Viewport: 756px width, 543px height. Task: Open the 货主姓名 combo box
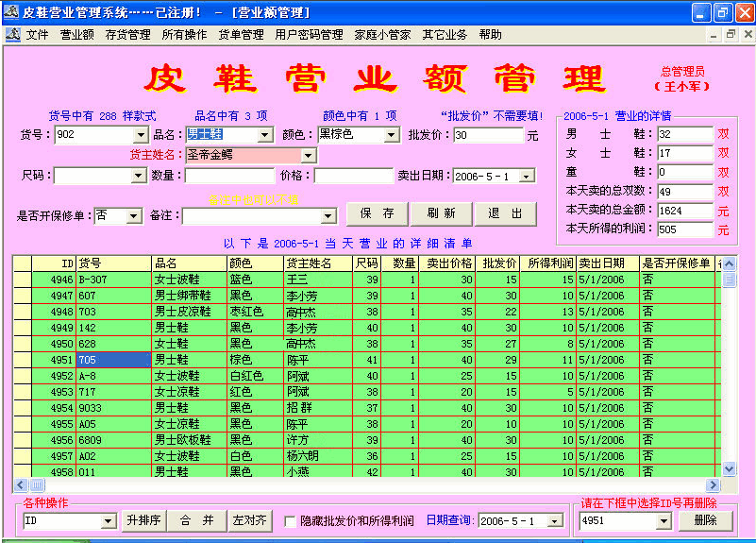coord(308,155)
